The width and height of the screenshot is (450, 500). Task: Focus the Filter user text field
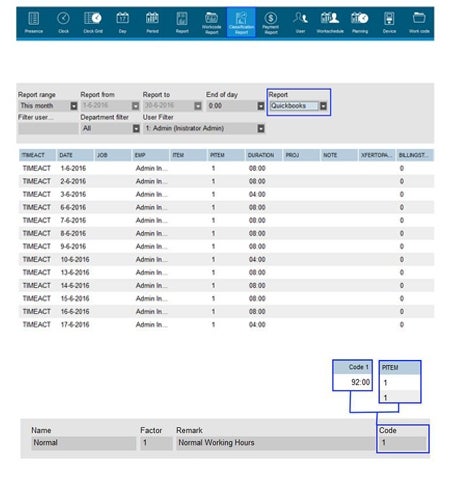point(48,128)
